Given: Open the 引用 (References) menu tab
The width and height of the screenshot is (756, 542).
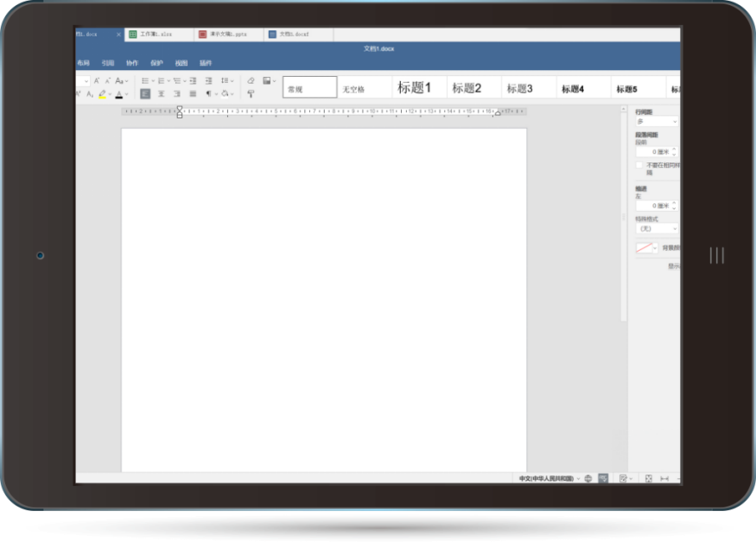Looking at the screenshot, I should tap(107, 63).
